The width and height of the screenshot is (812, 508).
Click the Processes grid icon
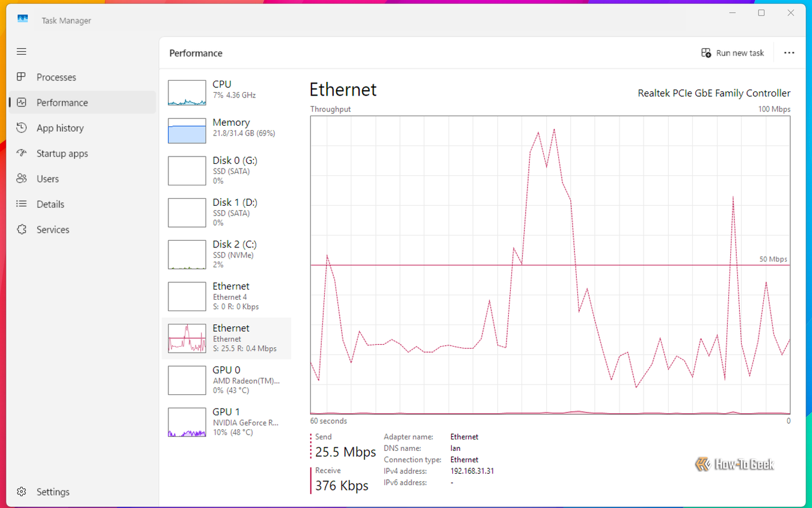[x=22, y=77]
